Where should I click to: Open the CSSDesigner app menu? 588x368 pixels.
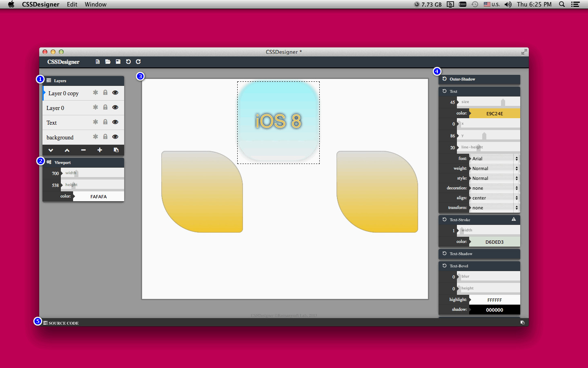(x=40, y=4)
